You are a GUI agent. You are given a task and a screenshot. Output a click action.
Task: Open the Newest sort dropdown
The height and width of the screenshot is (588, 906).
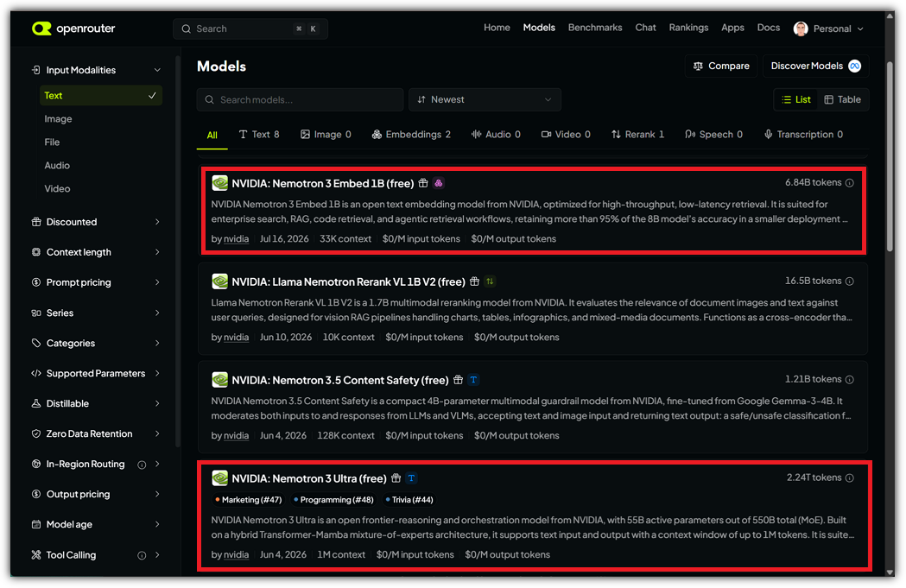[485, 99]
